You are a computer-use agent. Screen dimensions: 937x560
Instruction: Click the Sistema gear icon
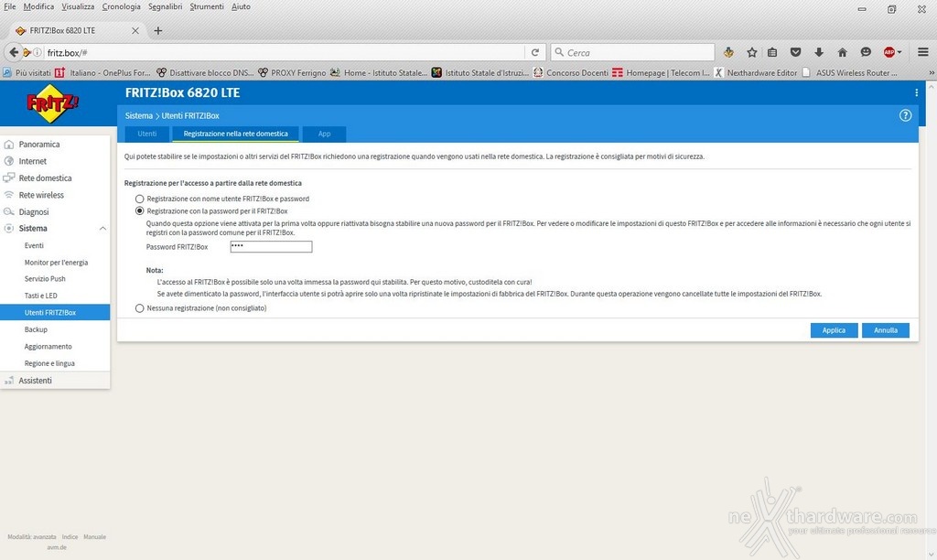9,229
